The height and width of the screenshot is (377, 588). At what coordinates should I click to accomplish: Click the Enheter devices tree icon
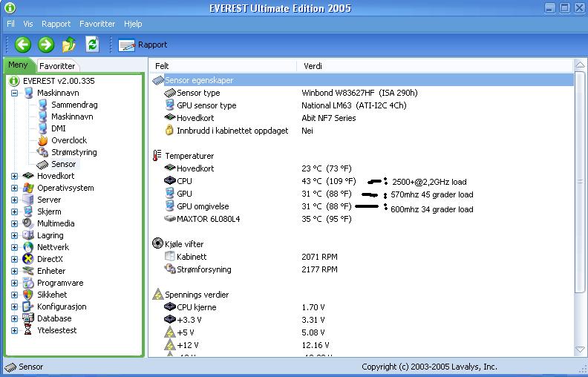[27, 271]
